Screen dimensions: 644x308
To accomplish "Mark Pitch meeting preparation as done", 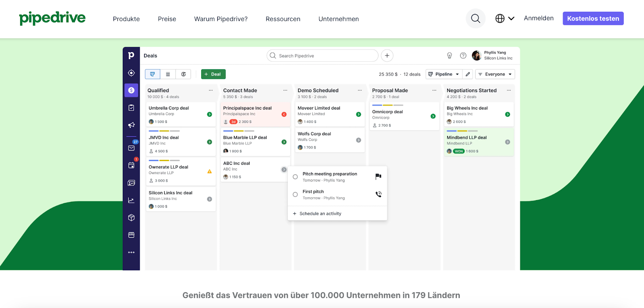I will click(295, 177).
